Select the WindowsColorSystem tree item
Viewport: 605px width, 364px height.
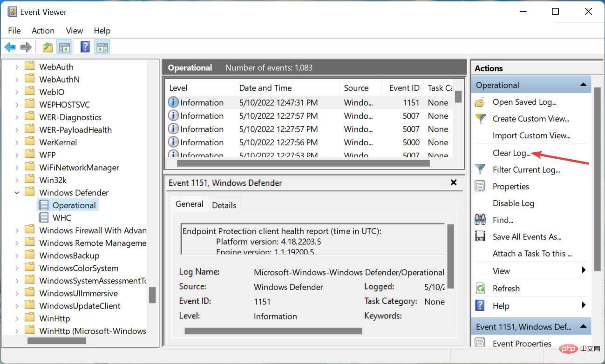click(x=79, y=268)
